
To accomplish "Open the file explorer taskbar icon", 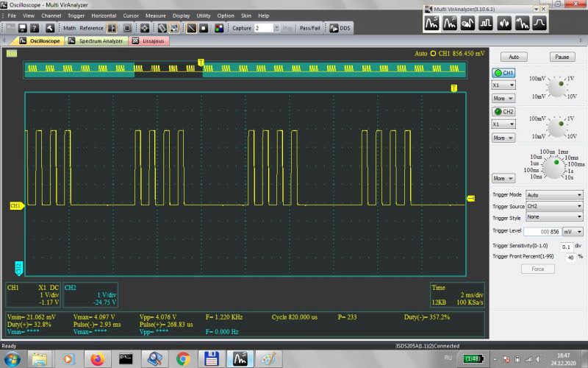I will pyautogui.click(x=40, y=359).
